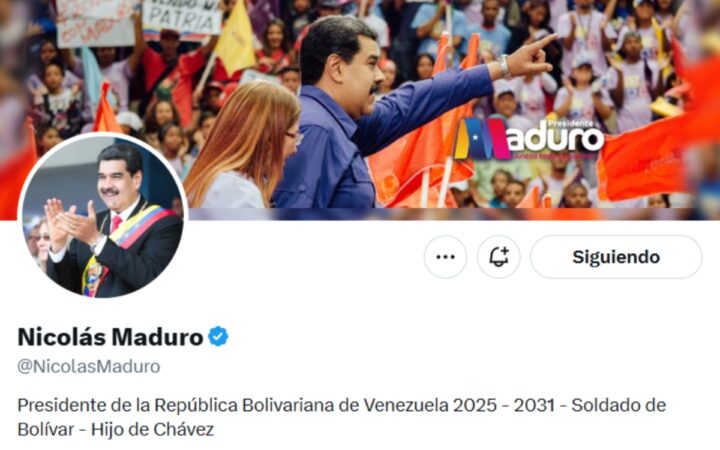The width and height of the screenshot is (720, 450).
Task: Click the Hijo de Chávez bio text
Action: 152,430
